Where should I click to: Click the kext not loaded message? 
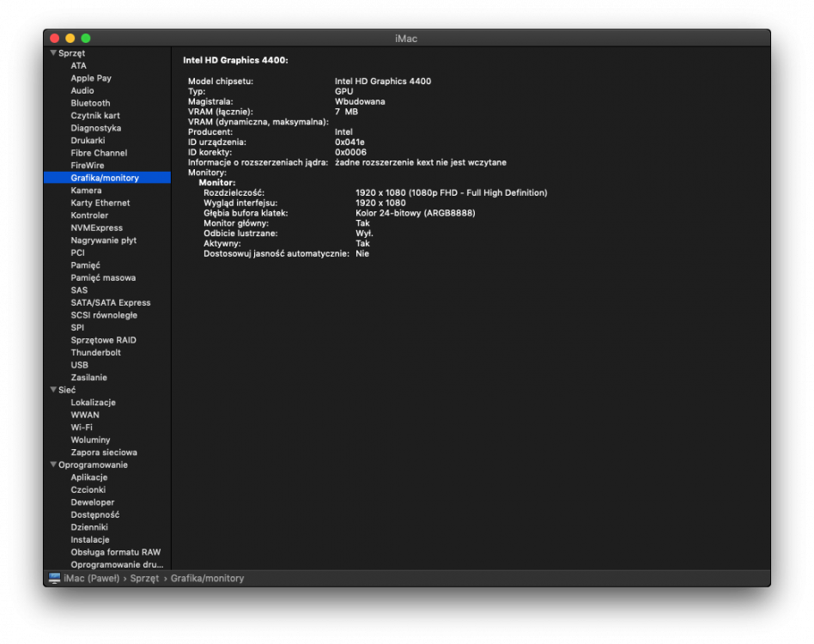(421, 162)
